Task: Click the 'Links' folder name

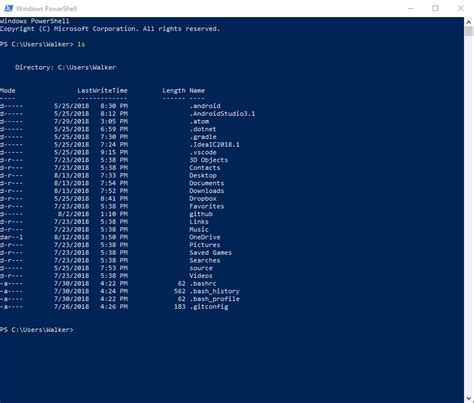Action: click(199, 222)
